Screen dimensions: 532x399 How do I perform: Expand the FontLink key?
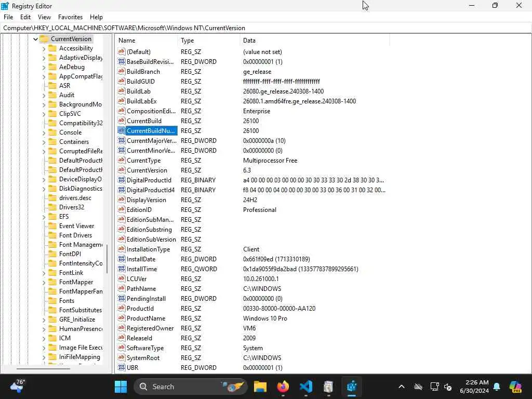tap(44, 273)
